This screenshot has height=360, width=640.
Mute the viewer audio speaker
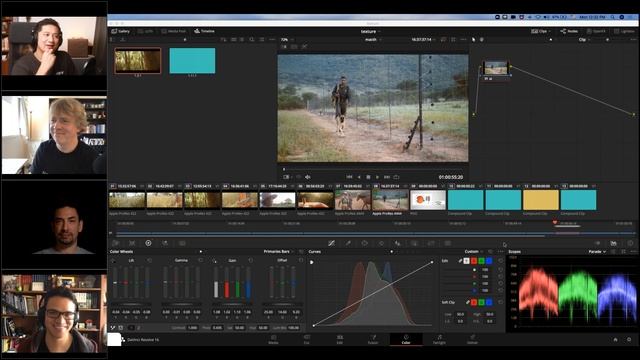click(308, 177)
